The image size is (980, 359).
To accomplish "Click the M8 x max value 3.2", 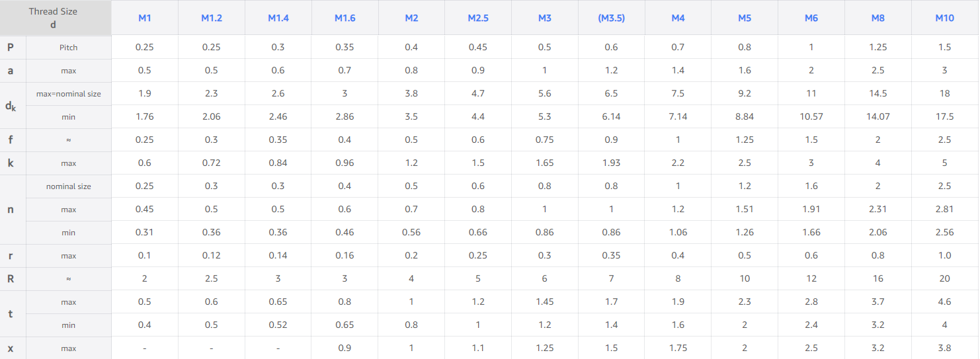I will click(x=878, y=348).
